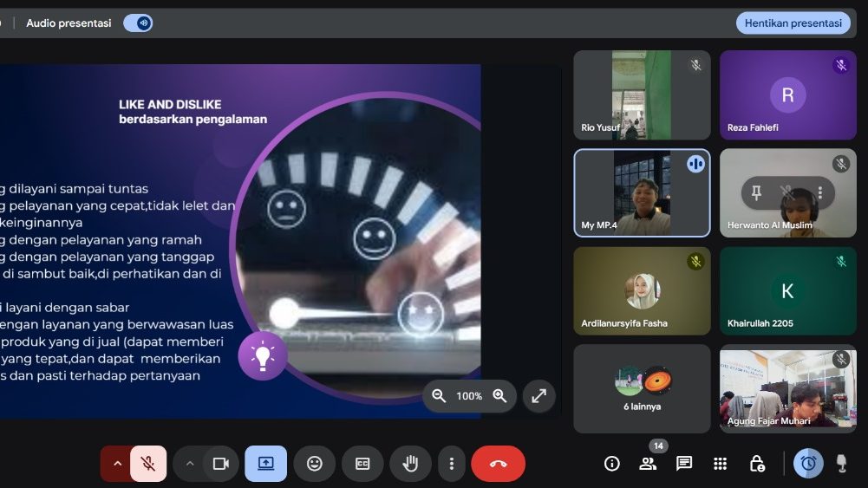Screen dimensions: 868x488
Task: Pin Herwanto Al Muslim's video tile
Action: [756, 192]
